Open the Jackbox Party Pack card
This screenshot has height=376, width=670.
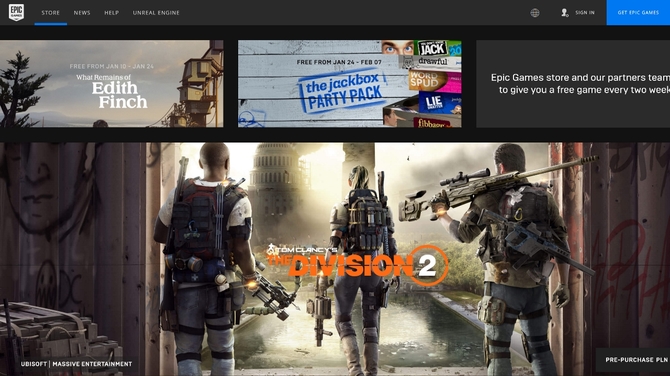coord(350,84)
